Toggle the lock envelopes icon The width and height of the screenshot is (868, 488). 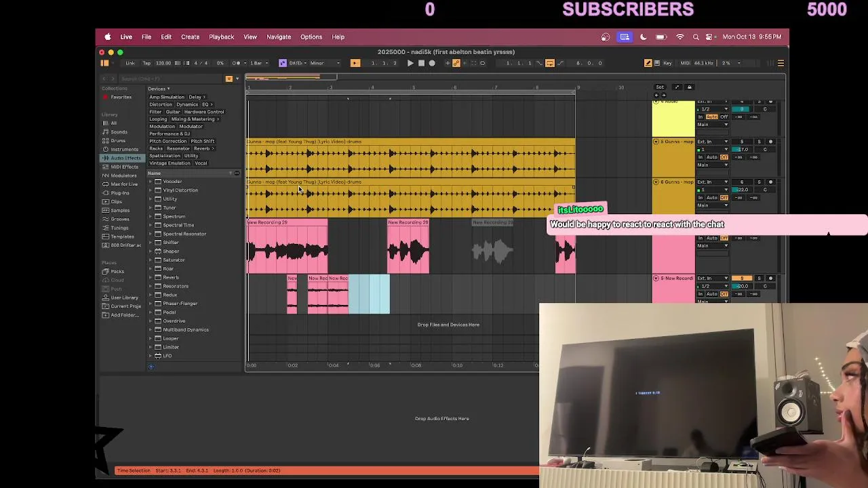pos(690,87)
